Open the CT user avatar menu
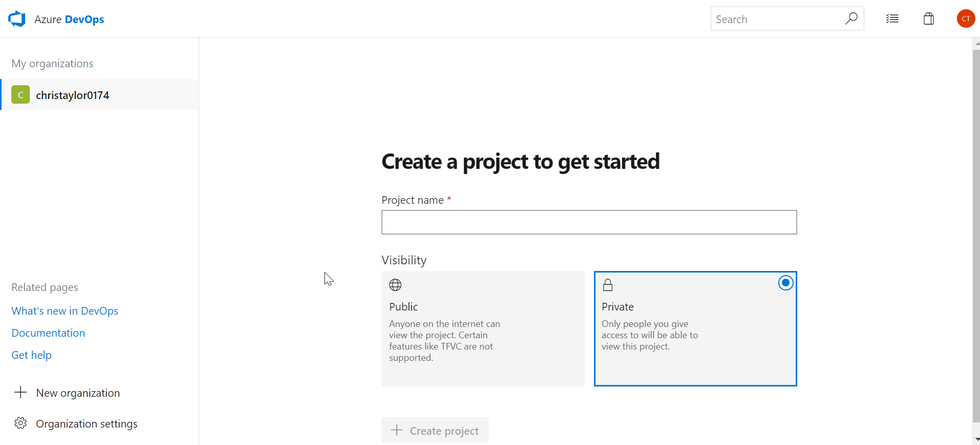Image resolution: width=980 pixels, height=445 pixels. (966, 19)
